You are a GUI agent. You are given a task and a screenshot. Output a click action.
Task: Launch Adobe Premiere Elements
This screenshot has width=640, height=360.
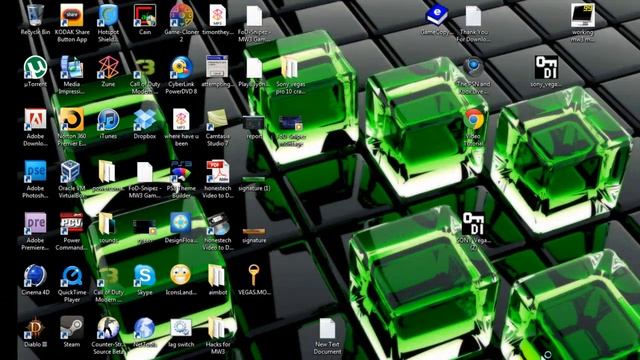[35, 224]
